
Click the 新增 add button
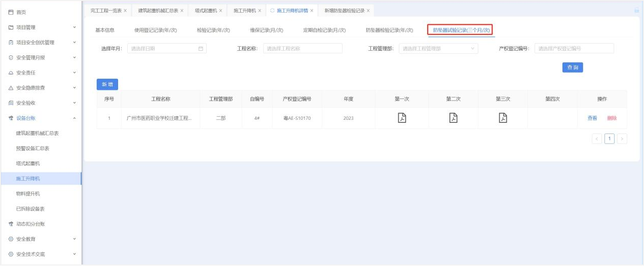[107, 84]
